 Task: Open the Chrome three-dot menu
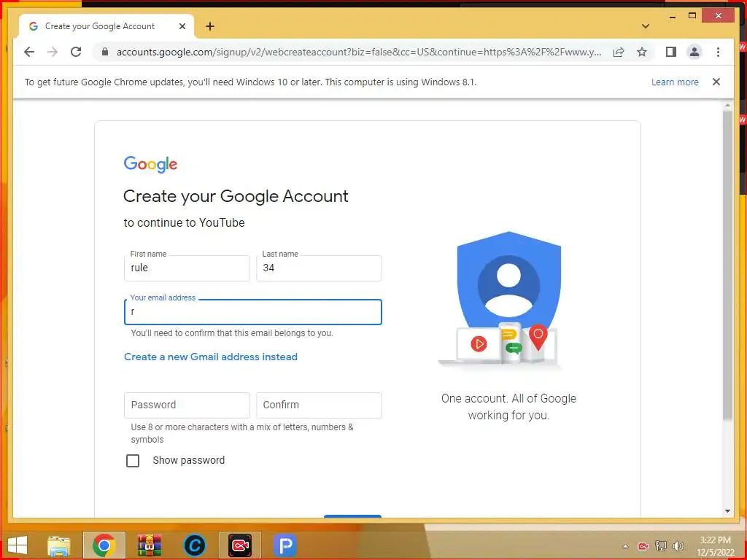coord(718,52)
